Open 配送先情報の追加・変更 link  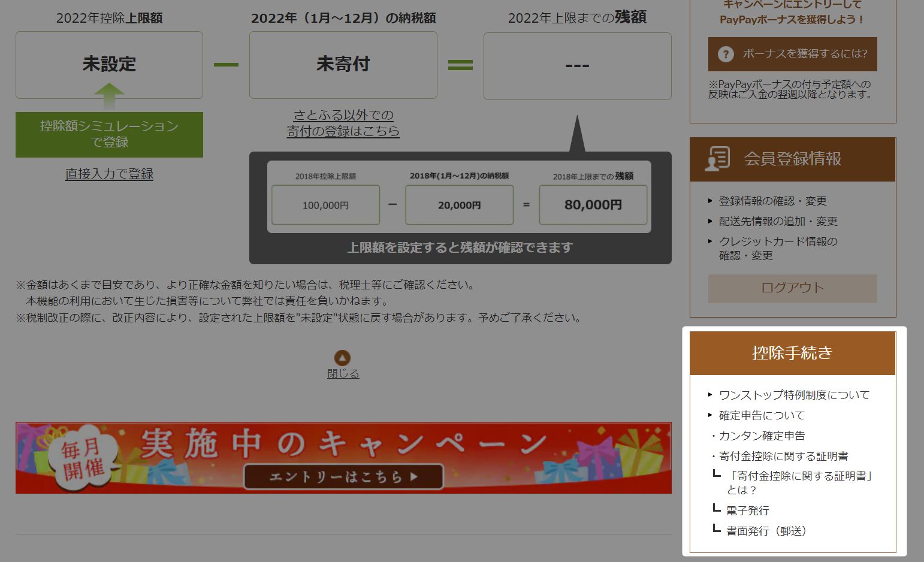point(778,221)
